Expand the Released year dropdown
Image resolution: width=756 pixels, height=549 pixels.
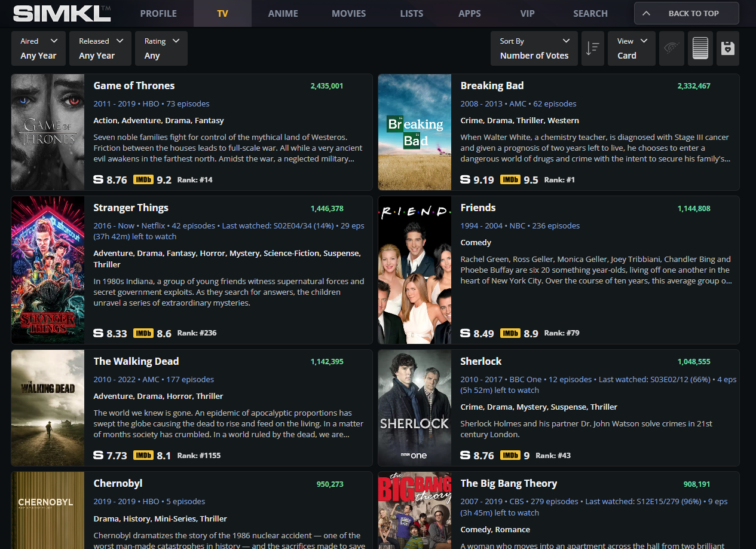pyautogui.click(x=100, y=48)
